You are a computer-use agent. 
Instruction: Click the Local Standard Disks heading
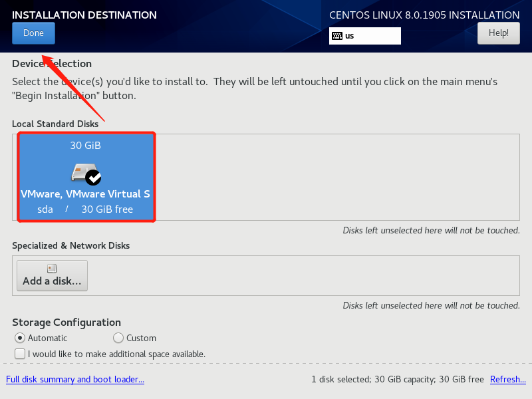[x=55, y=124]
